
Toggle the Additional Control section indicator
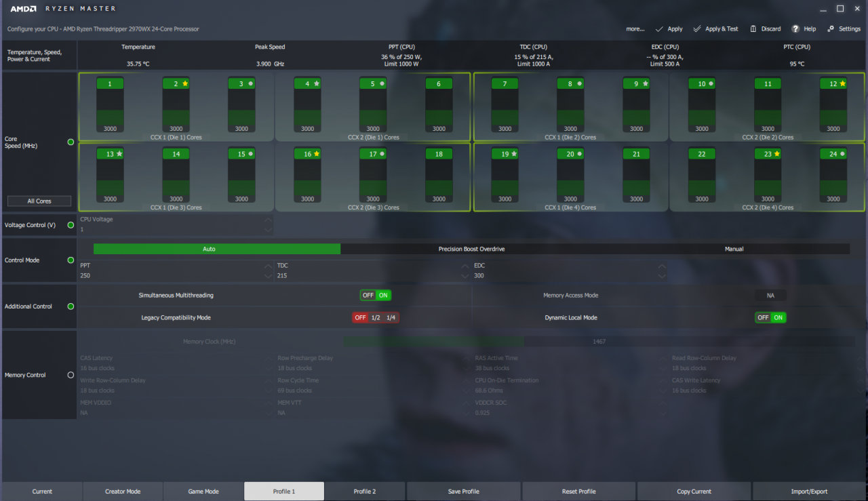(x=71, y=306)
